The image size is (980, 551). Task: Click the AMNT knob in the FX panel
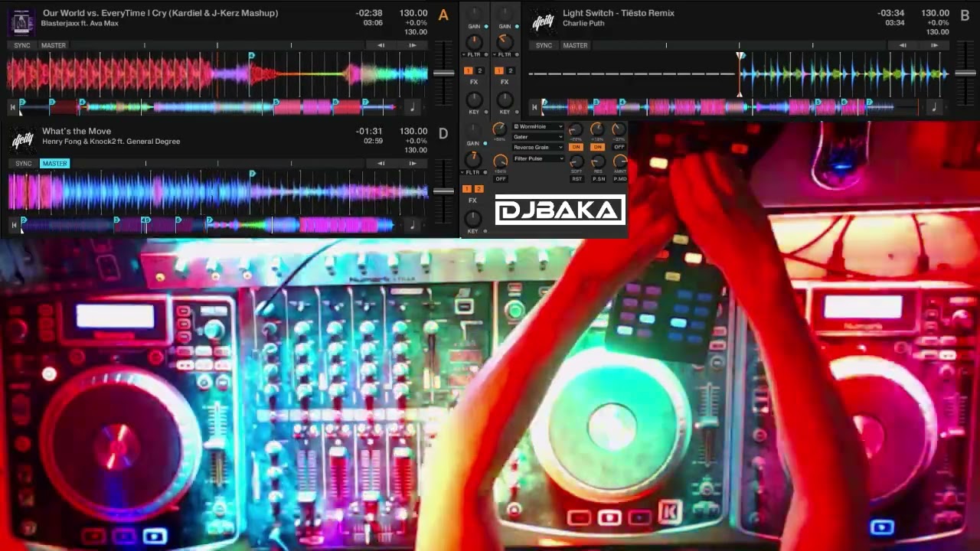pos(620,161)
